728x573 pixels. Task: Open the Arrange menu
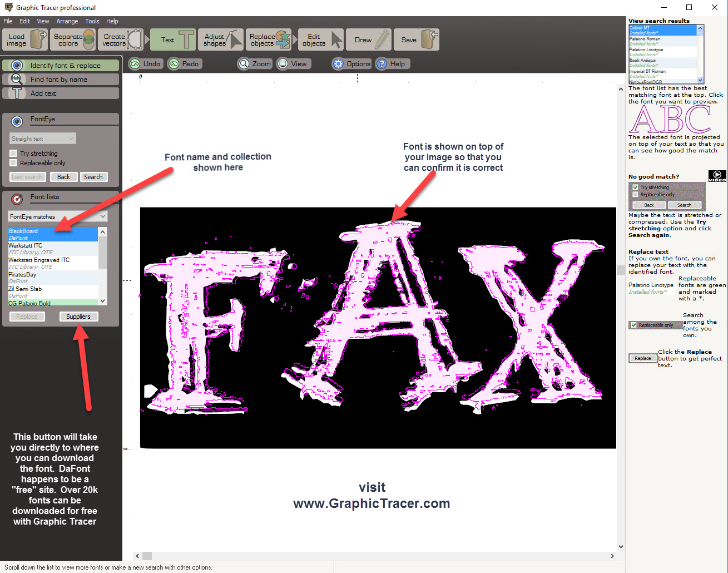pos(67,21)
